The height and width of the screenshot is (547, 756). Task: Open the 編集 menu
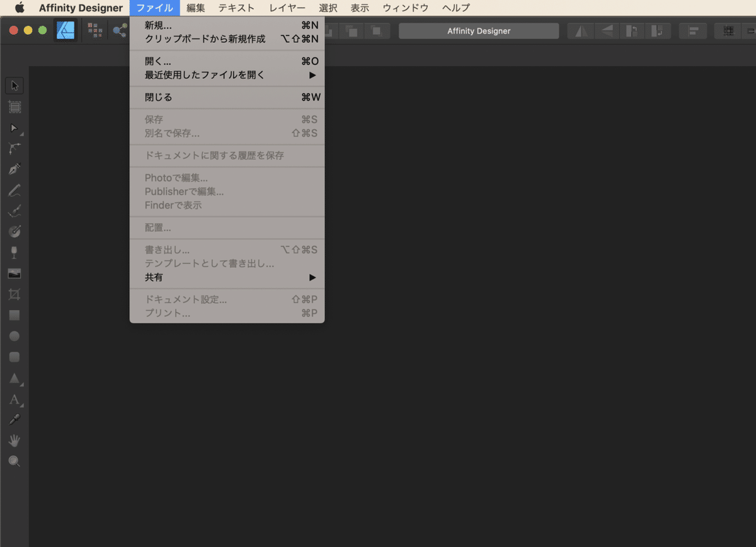click(x=196, y=8)
